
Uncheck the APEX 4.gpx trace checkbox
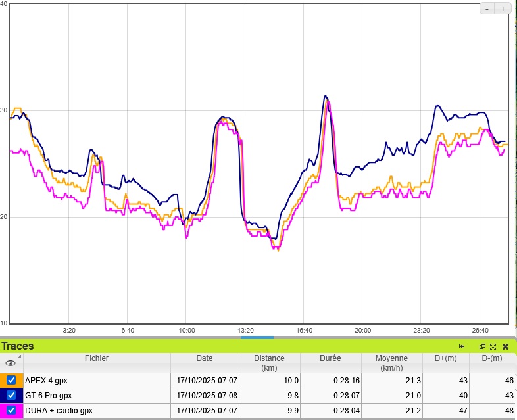tap(11, 380)
